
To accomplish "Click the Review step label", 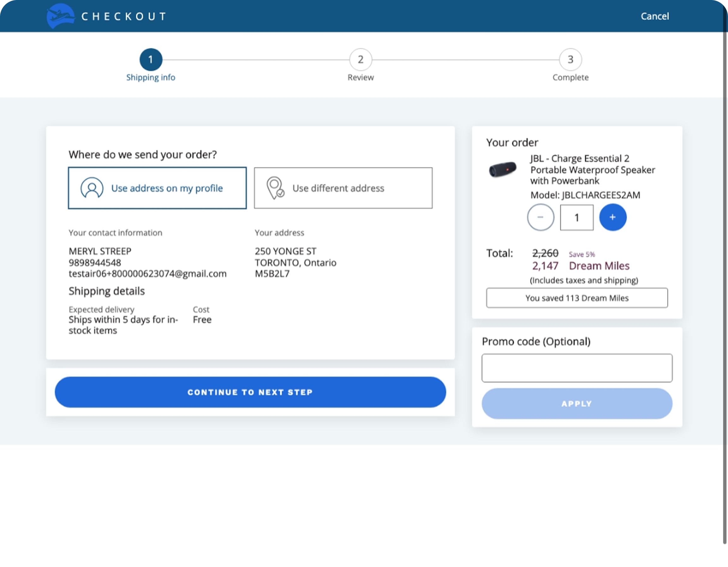I will (x=360, y=77).
